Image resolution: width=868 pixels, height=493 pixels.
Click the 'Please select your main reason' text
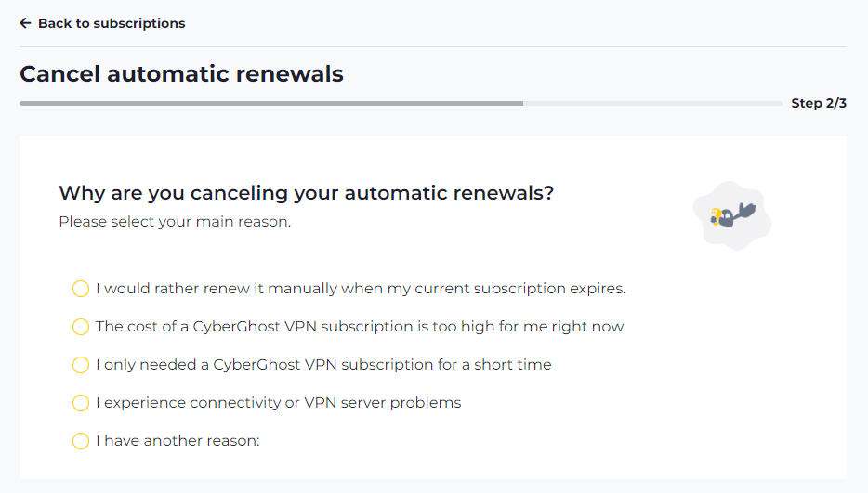(x=175, y=221)
